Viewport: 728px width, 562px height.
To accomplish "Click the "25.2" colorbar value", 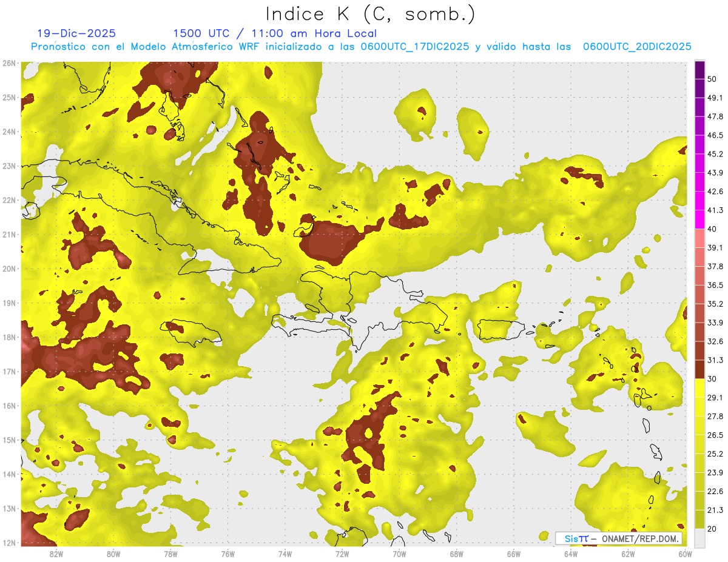I will pyautogui.click(x=715, y=454).
